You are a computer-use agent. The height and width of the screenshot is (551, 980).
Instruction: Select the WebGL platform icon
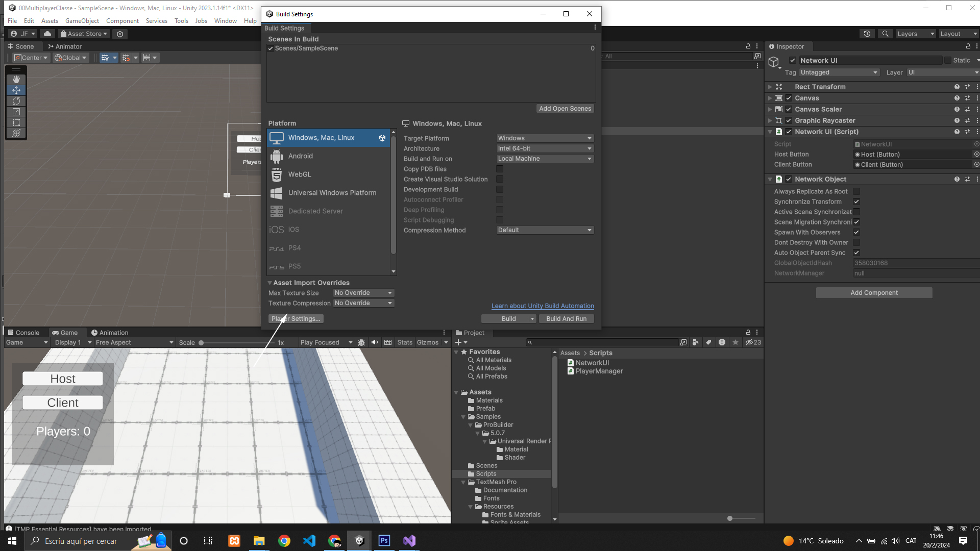277,174
